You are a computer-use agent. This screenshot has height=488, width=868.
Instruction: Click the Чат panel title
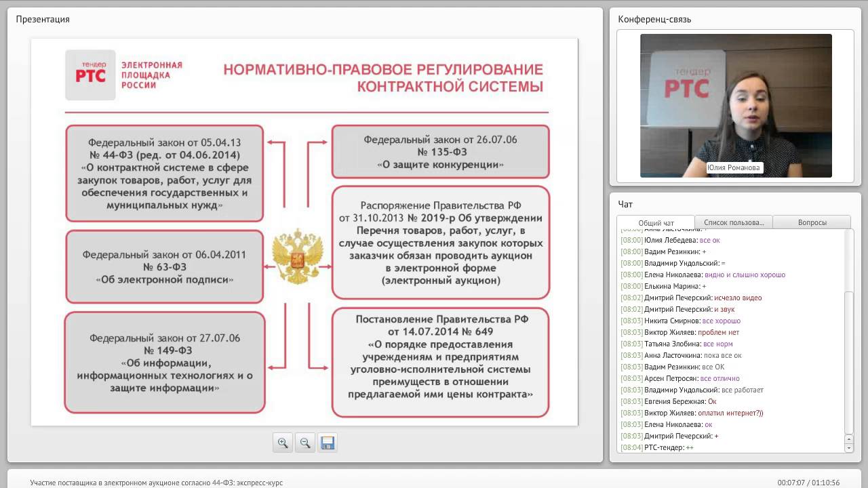point(625,204)
